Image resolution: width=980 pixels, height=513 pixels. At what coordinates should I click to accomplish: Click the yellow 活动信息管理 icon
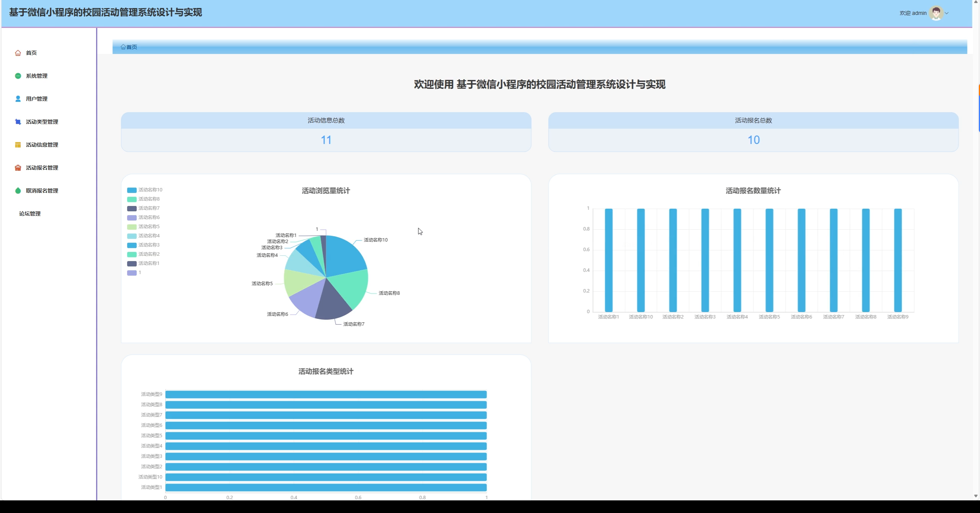coord(18,145)
